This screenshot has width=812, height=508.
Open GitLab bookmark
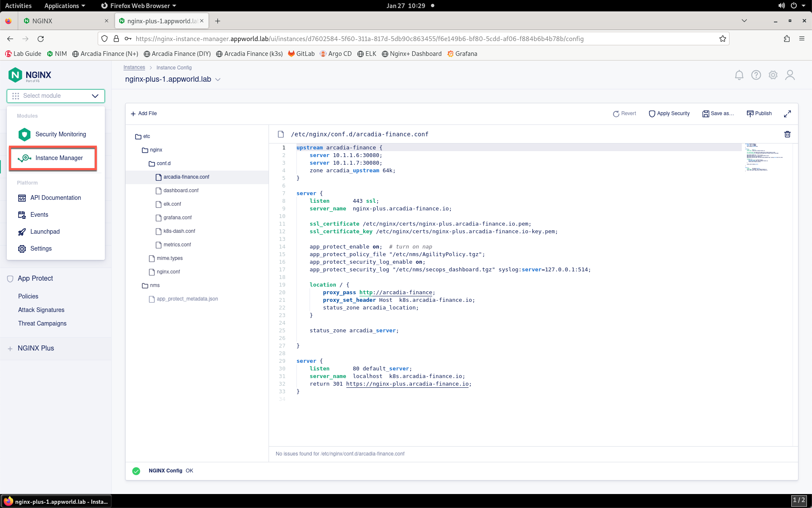[x=301, y=54]
